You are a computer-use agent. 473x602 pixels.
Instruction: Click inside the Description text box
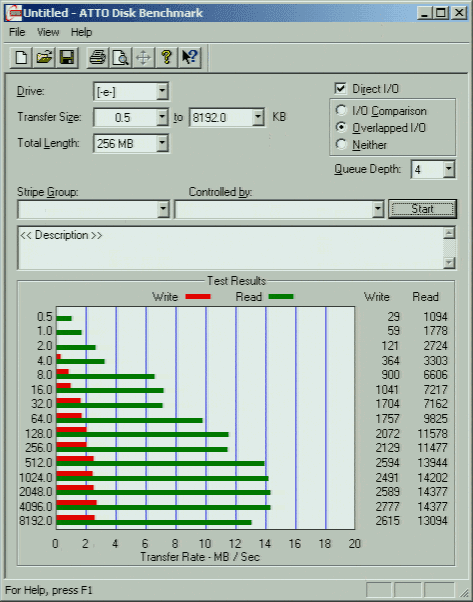pyautogui.click(x=230, y=248)
